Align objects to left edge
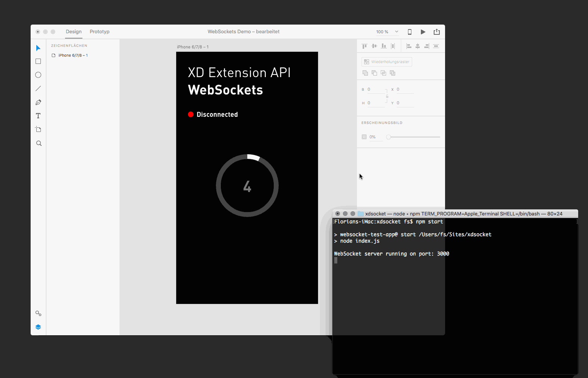This screenshot has width=588, height=378. tap(409, 46)
